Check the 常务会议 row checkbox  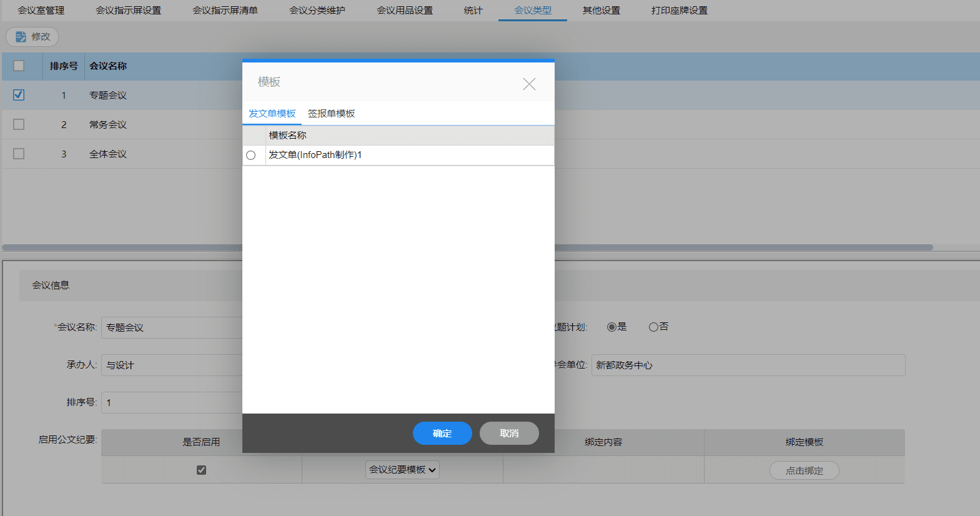pos(19,124)
